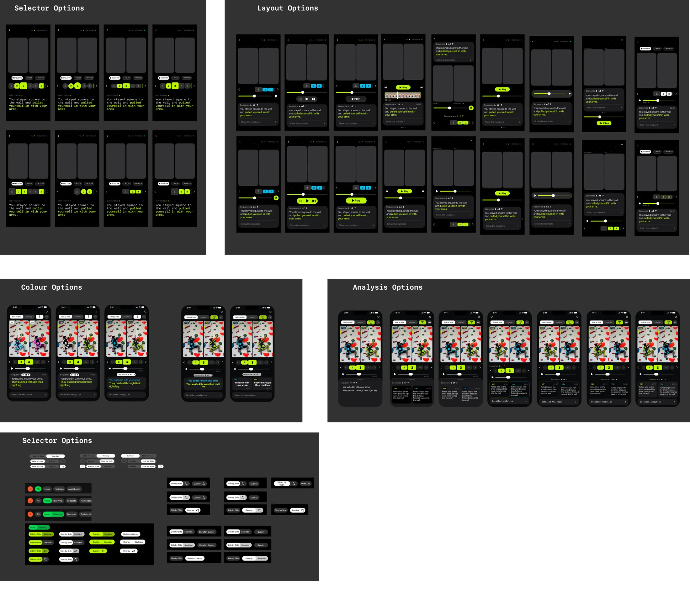Click back arrow in the filmstrip Layout mockup
The height and width of the screenshot is (616, 690).
click(385, 39)
